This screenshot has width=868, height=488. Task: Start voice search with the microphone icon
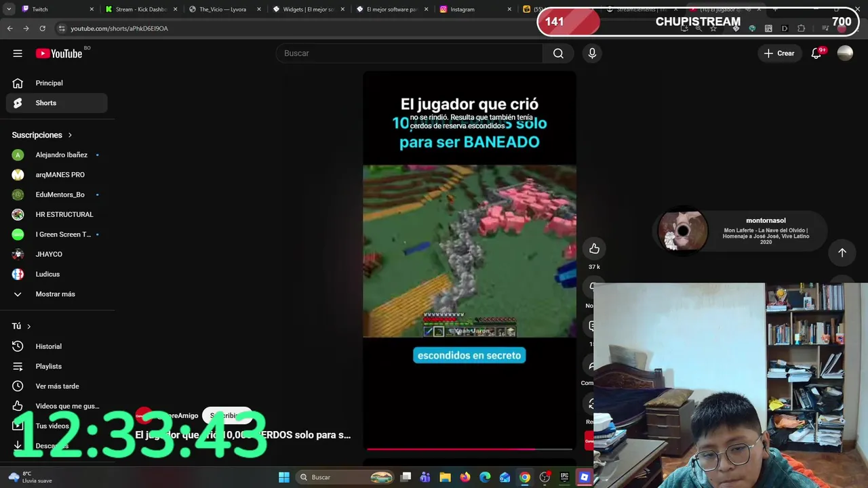pyautogui.click(x=592, y=54)
